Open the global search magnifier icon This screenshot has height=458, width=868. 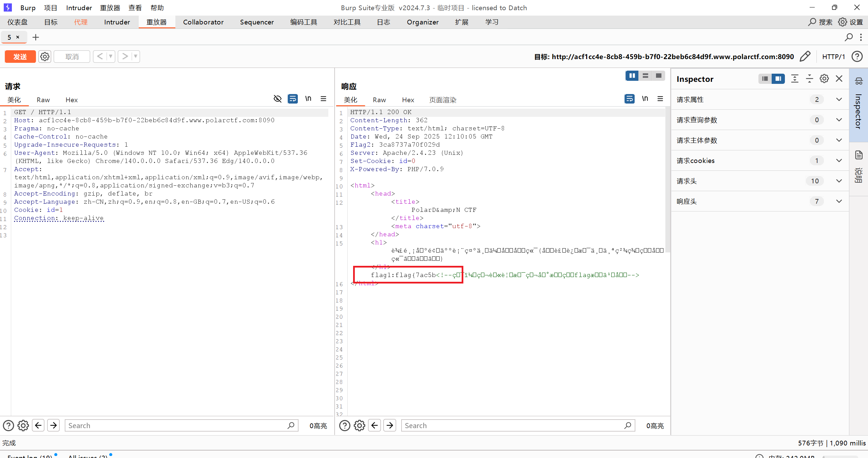tap(812, 22)
